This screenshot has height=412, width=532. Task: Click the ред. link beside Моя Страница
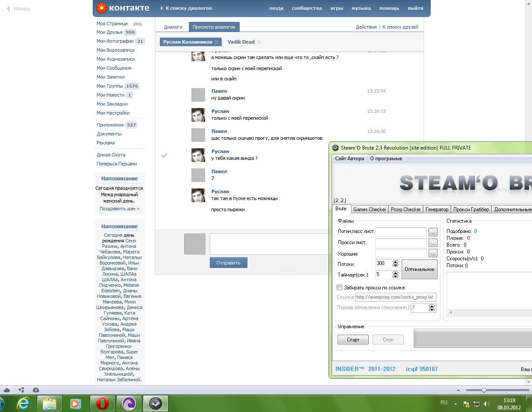click(x=138, y=24)
